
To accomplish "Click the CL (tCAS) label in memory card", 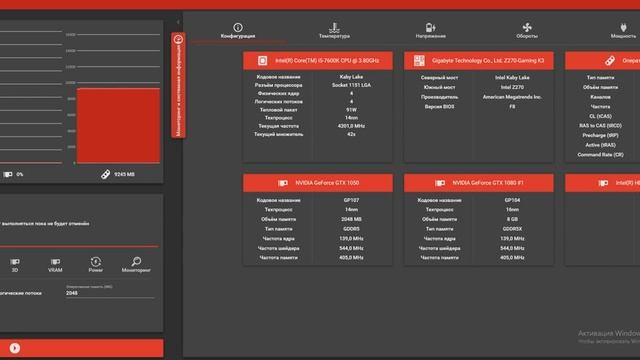I will click(x=600, y=116).
